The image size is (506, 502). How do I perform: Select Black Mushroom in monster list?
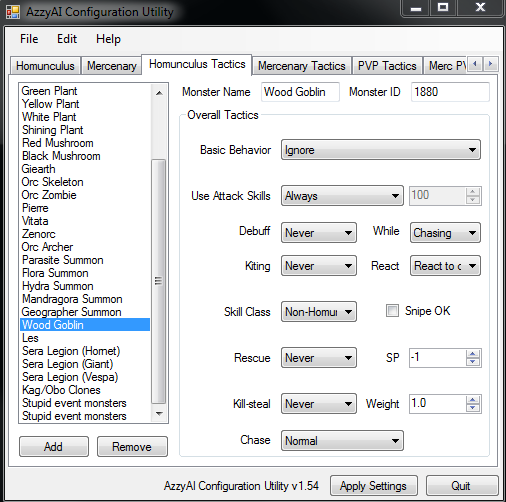[85, 156]
